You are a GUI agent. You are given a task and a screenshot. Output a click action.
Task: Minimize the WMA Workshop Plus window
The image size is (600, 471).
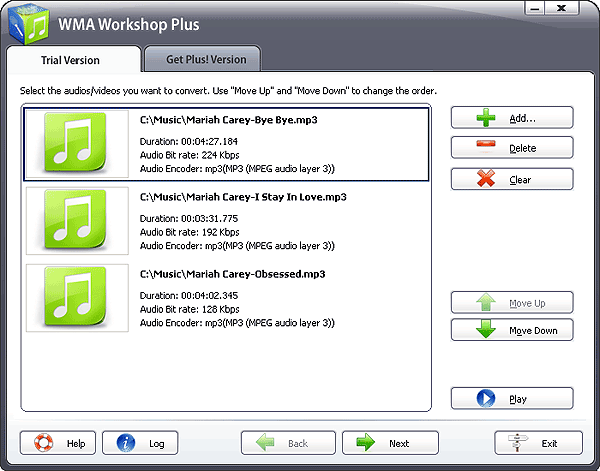(x=535, y=8)
